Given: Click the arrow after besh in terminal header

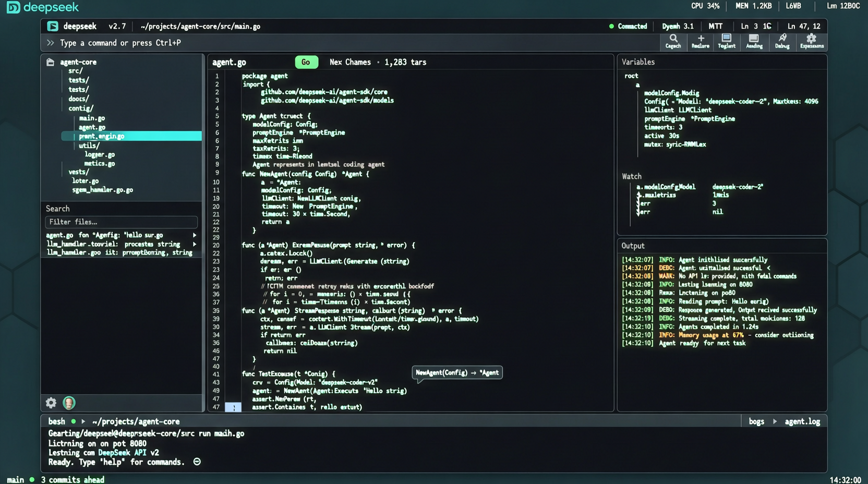Looking at the screenshot, I should [x=83, y=421].
